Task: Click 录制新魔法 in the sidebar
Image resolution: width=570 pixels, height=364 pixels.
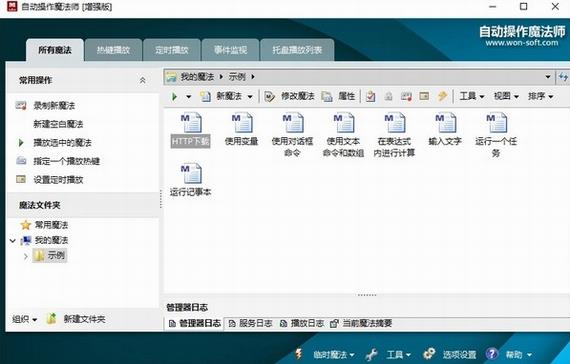Action: 54,106
